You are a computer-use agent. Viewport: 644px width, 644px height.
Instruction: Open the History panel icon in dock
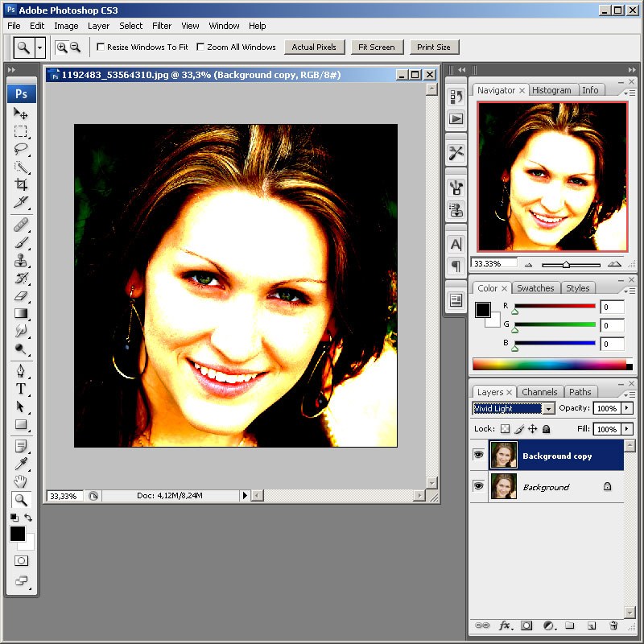(456, 97)
